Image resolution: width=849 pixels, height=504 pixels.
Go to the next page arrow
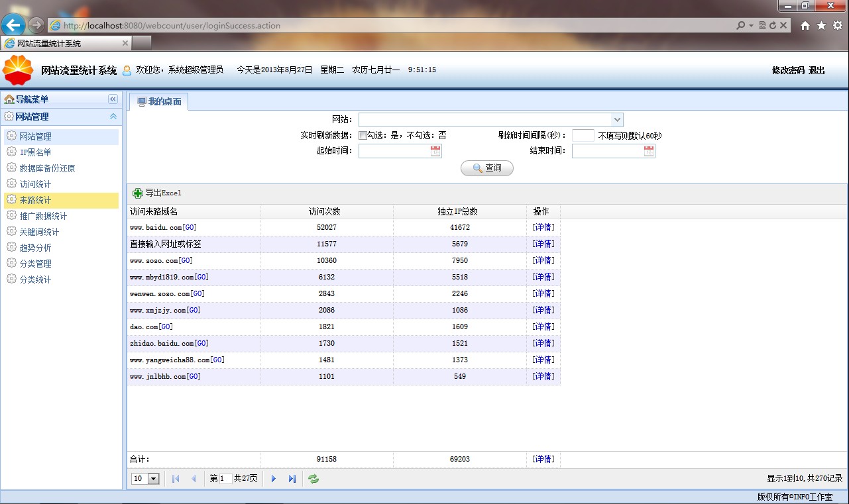pyautogui.click(x=274, y=479)
